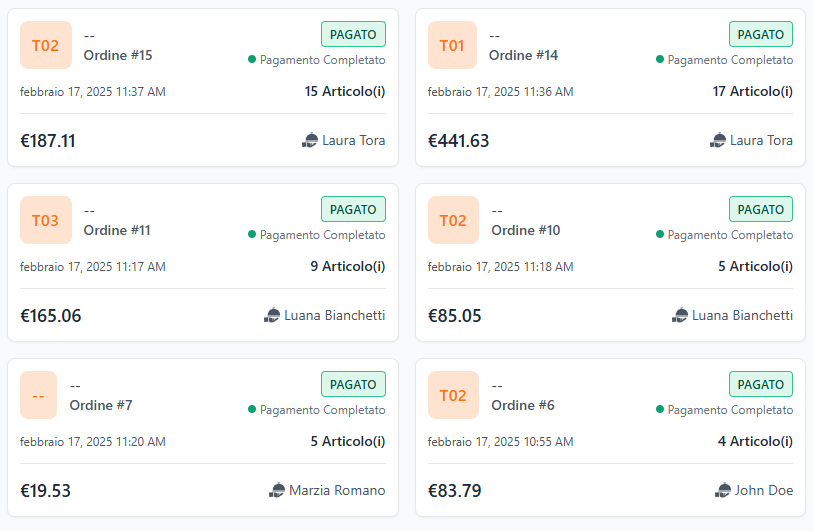Screen dimensions: 814x531
Task: Select the €85.05 total on Order #10
Action: coord(455,316)
